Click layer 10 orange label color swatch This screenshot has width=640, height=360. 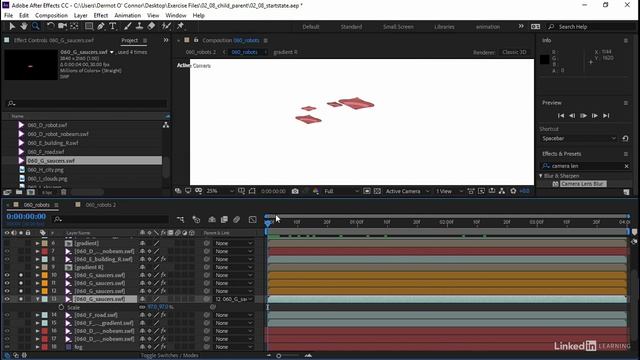click(x=44, y=275)
